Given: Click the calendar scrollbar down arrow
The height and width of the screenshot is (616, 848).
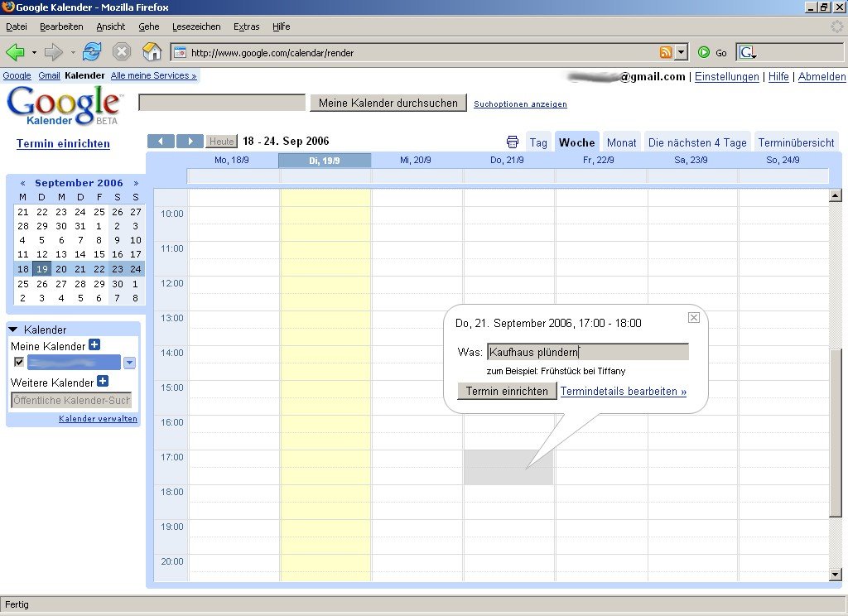Looking at the screenshot, I should click(x=835, y=575).
